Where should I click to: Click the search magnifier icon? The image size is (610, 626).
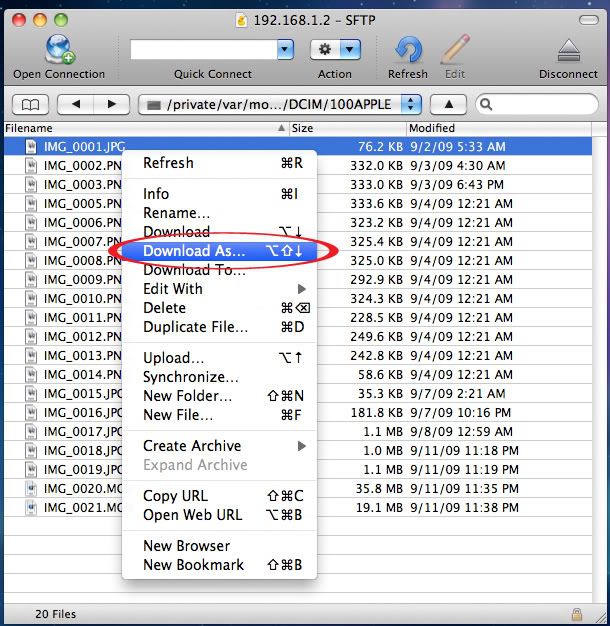pyautogui.click(x=486, y=105)
